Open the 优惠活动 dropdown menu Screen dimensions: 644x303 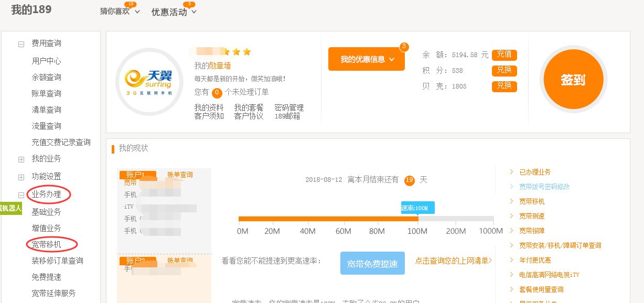point(174,12)
